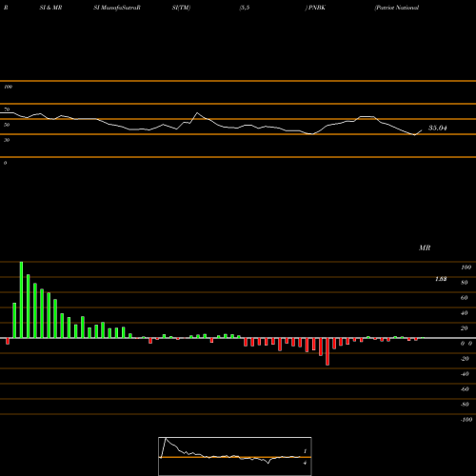Click the 1.68 value in MR chart

coord(441,279)
